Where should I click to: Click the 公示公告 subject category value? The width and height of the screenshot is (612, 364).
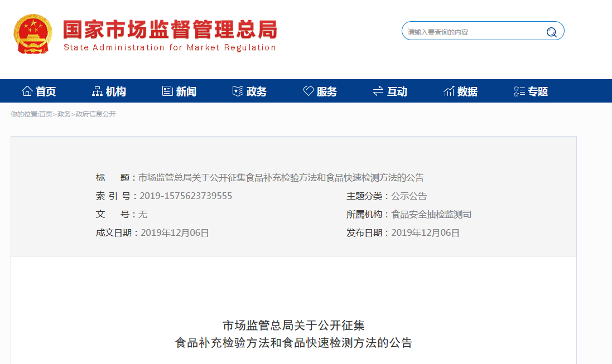(409, 196)
